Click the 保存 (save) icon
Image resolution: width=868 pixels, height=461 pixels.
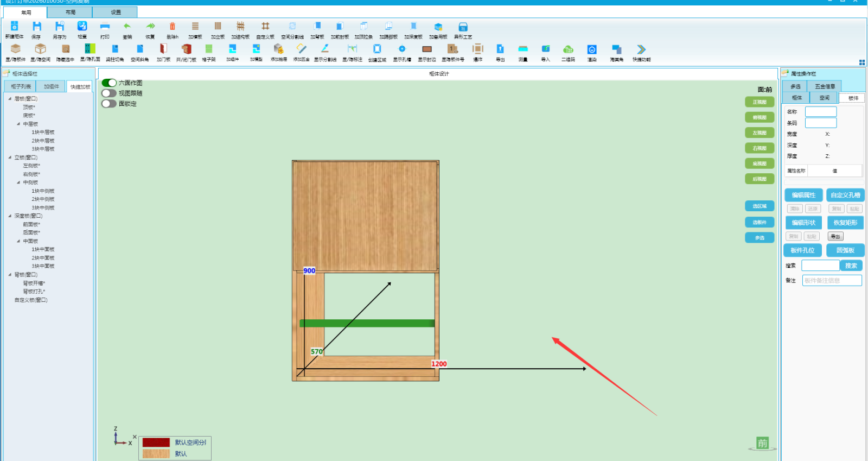36,27
